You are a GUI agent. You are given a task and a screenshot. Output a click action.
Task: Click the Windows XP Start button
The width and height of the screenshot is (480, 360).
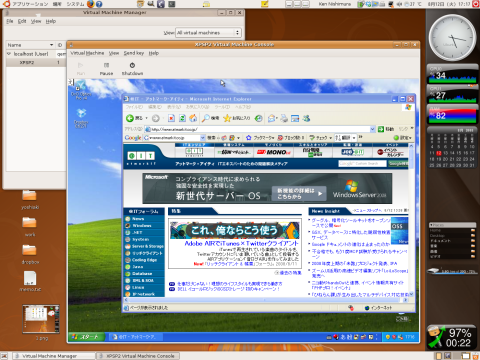tap(86, 337)
